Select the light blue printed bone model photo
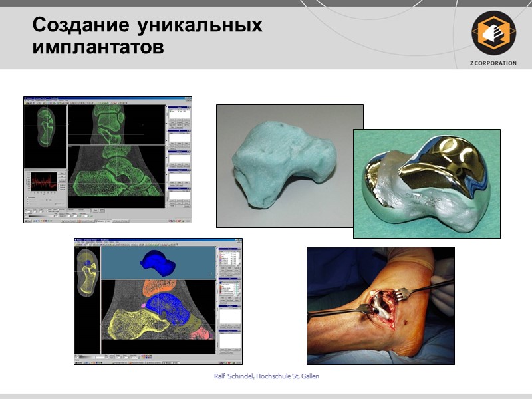Viewport: 532px width, 399px height. 285,166
